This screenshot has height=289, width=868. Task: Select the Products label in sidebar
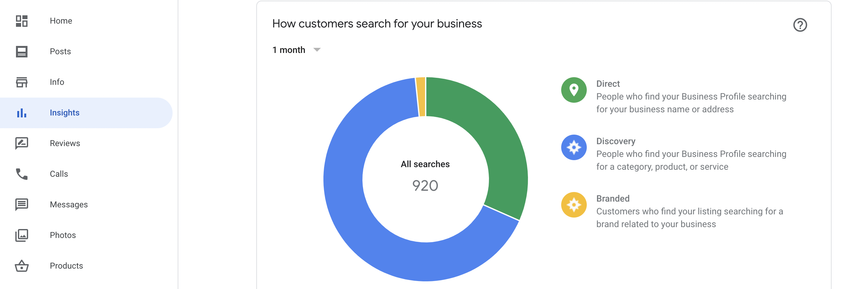[x=66, y=266]
